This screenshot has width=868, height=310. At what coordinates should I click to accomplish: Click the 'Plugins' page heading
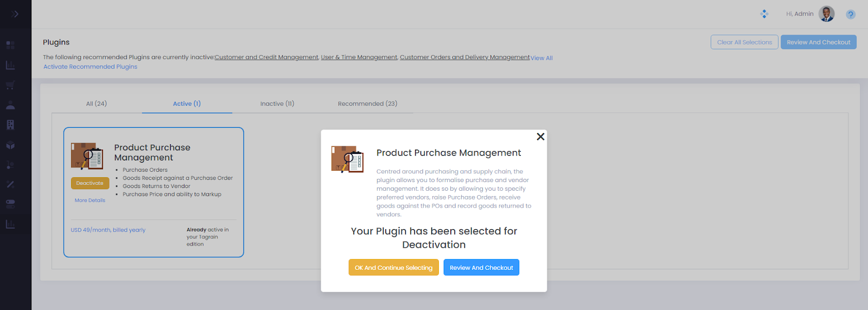click(56, 42)
